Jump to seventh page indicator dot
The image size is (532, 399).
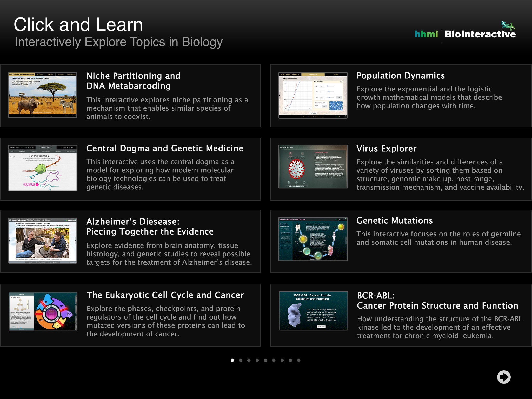282,360
